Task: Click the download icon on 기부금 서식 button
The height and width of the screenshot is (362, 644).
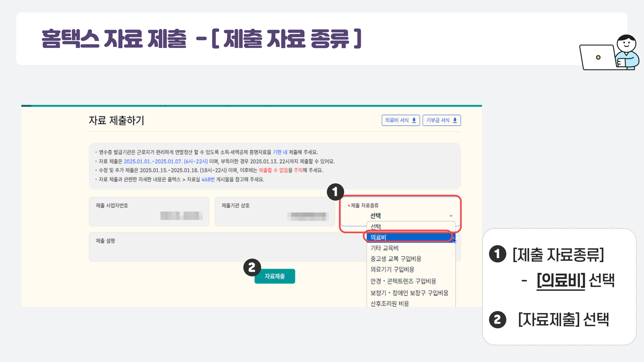Action: (455, 120)
